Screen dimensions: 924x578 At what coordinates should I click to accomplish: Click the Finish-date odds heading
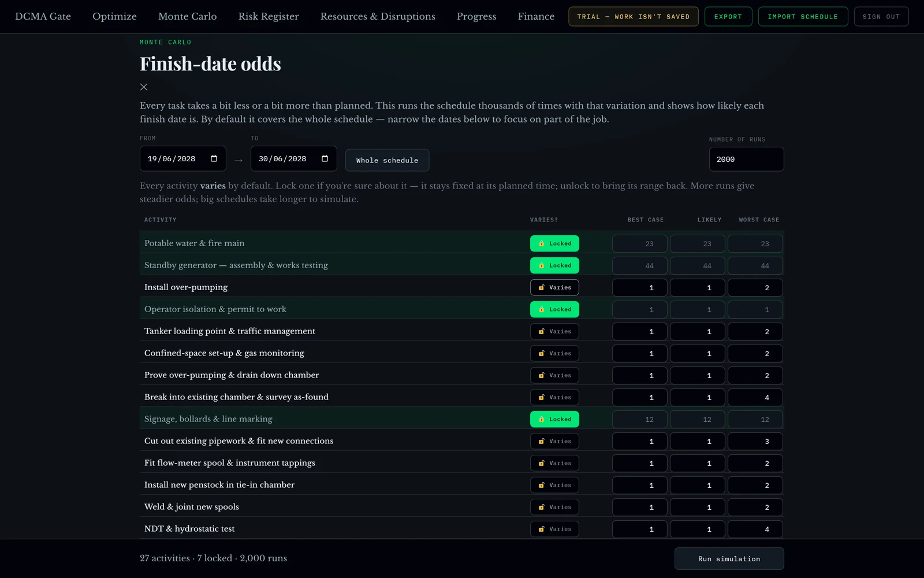210,64
